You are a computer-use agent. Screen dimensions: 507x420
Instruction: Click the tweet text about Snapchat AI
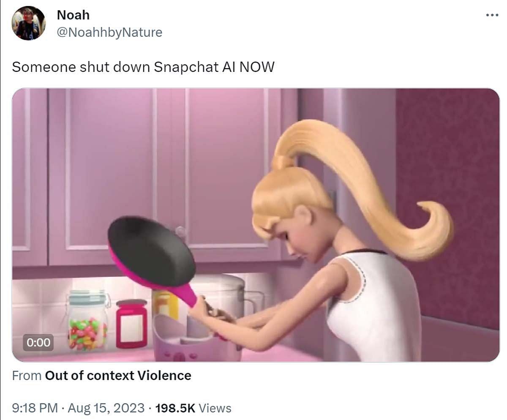pyautogui.click(x=143, y=67)
